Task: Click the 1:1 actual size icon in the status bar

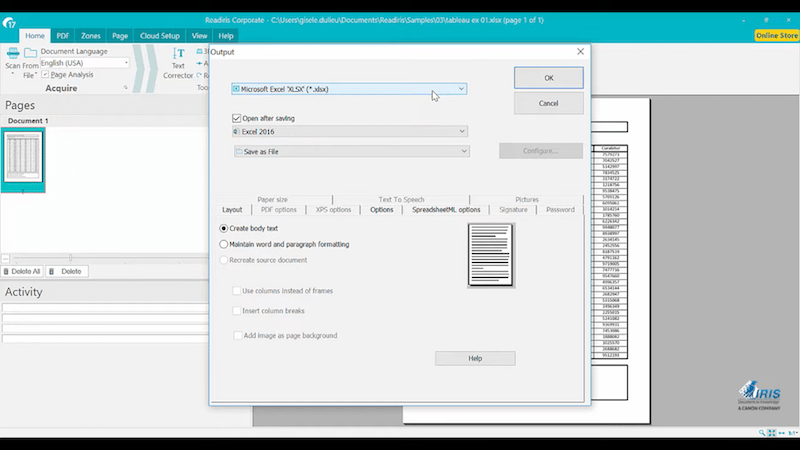Action: tap(792, 433)
